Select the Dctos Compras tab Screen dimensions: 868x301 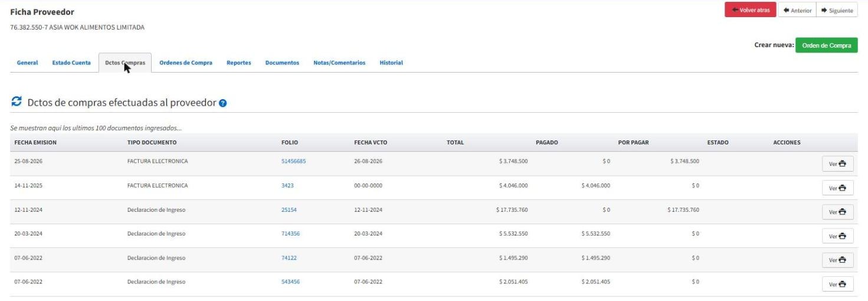pos(125,63)
